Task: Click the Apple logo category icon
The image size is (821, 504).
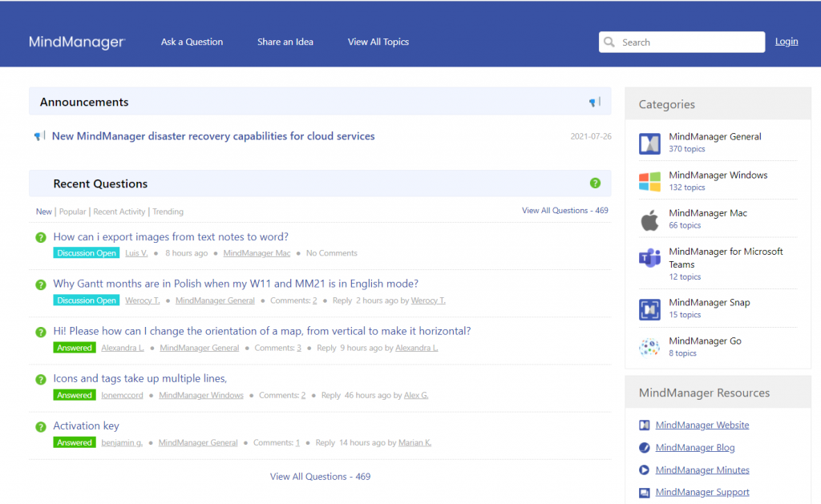Action: pyautogui.click(x=649, y=220)
